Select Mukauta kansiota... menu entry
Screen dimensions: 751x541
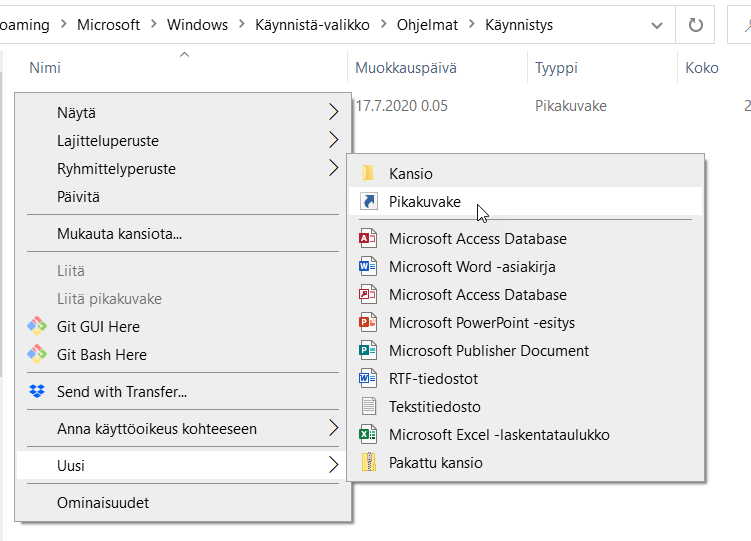pyautogui.click(x=119, y=235)
